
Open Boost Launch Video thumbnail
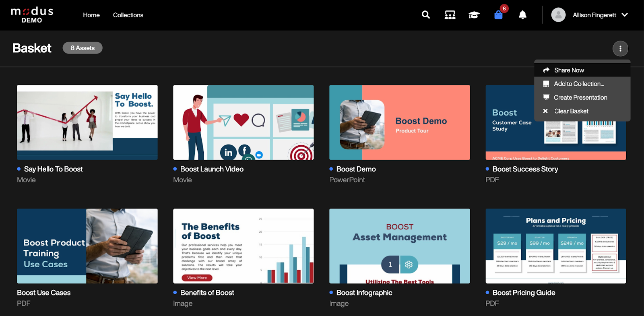pyautogui.click(x=244, y=122)
